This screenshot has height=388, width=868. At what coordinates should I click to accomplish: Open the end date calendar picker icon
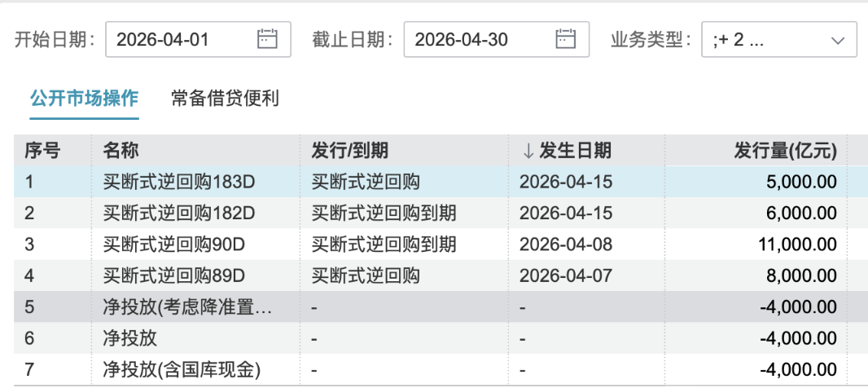[x=566, y=38]
